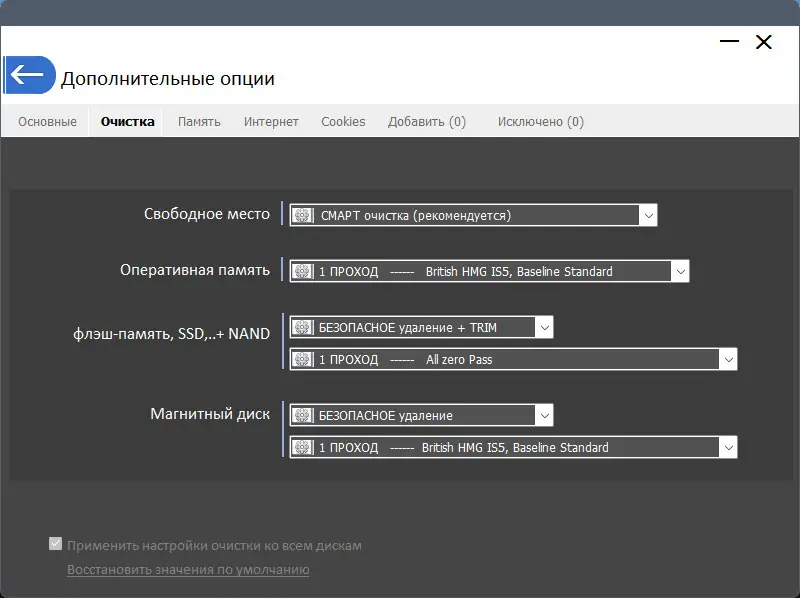Image resolution: width=800 pixels, height=598 pixels.
Task: Click the shield icon in magnetic disk pass dropdown
Action: click(x=301, y=447)
